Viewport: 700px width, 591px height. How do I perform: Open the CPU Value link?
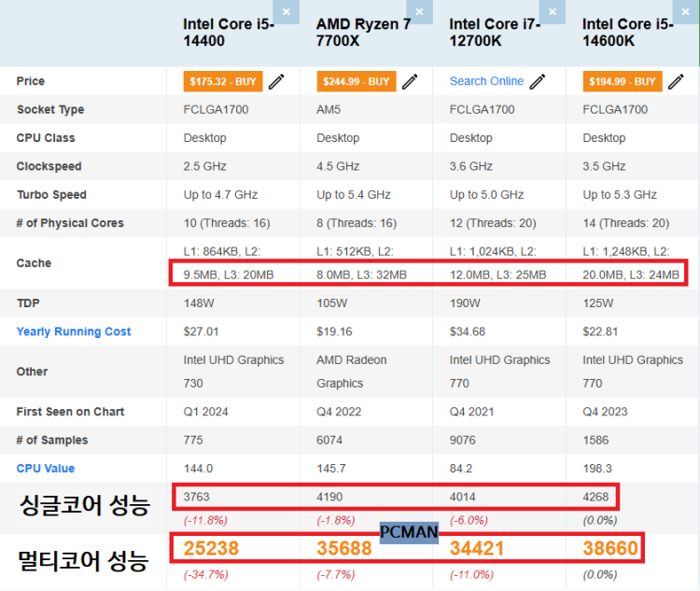46,468
